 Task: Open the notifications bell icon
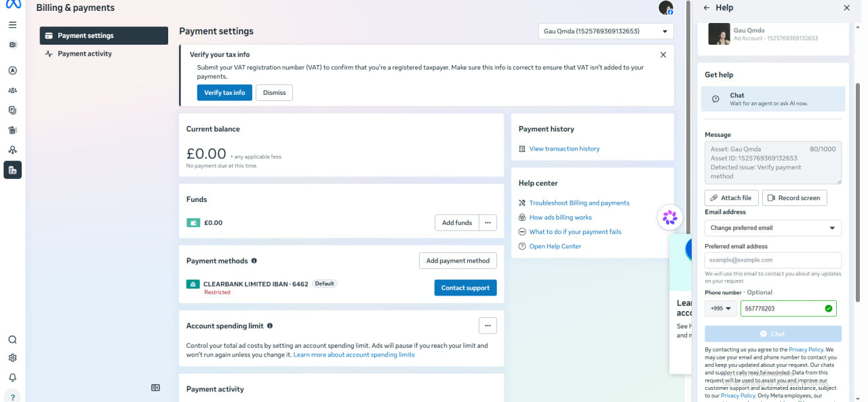click(12, 378)
